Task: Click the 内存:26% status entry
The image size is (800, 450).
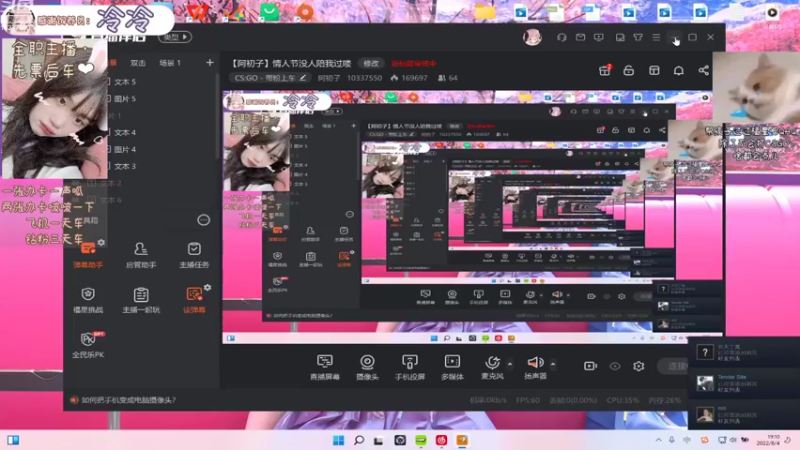Action: (x=664, y=400)
